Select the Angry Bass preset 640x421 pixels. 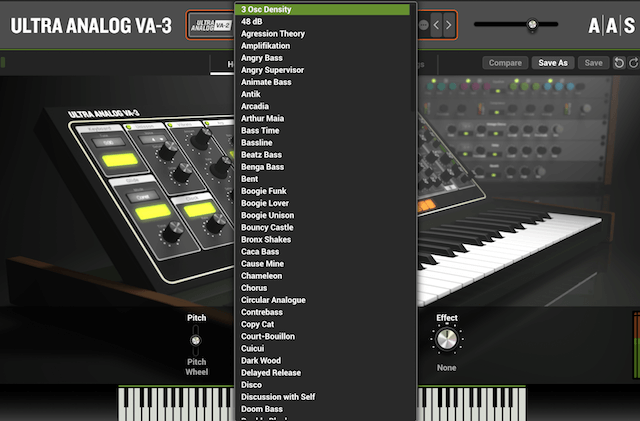click(322, 58)
